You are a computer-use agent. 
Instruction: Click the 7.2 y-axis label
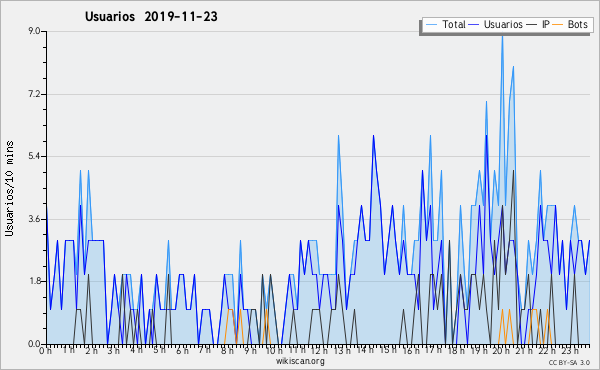click(34, 94)
